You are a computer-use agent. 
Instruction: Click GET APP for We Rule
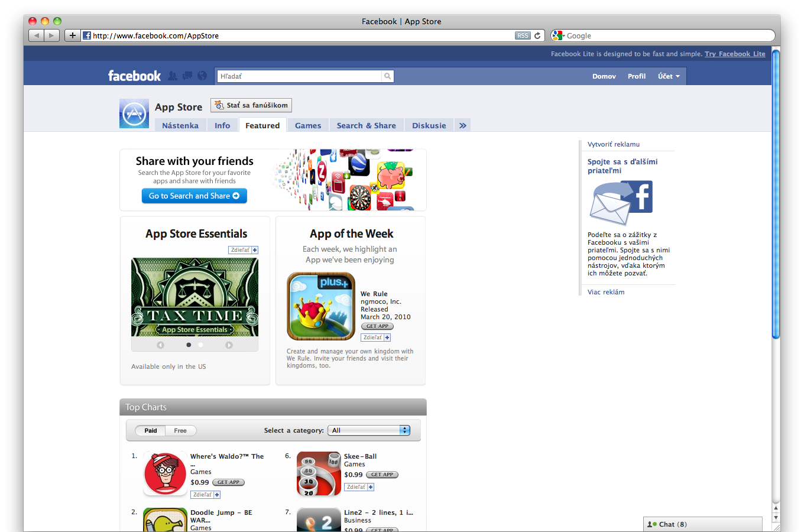pyautogui.click(x=377, y=326)
